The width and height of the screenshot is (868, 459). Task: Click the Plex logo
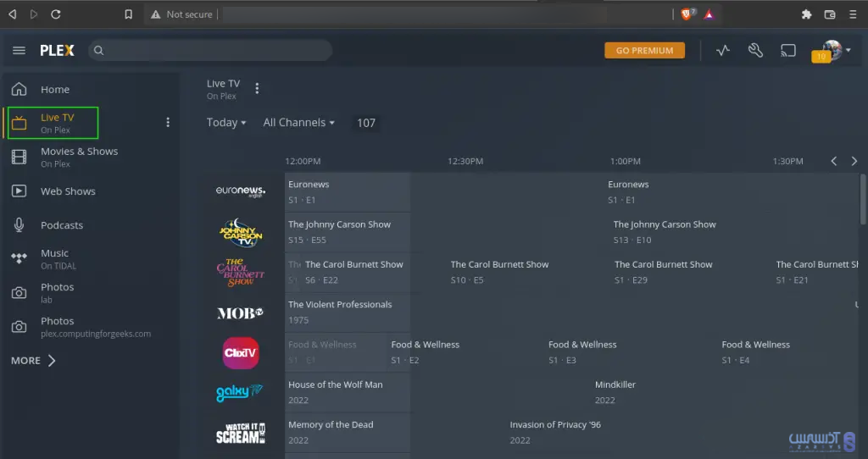coord(57,50)
